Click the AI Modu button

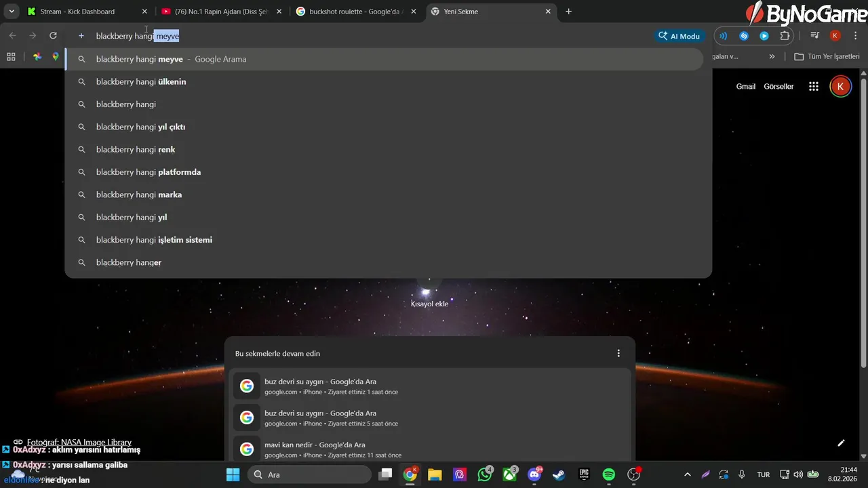[679, 36]
